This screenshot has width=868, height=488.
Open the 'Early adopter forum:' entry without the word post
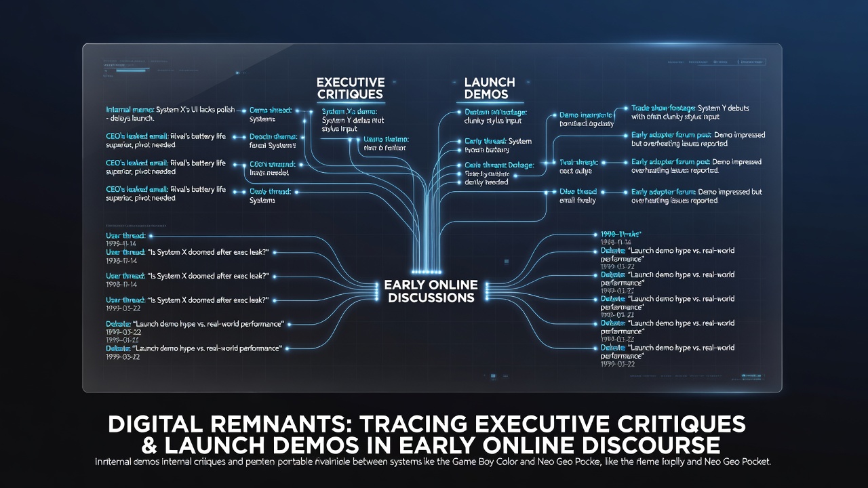tap(696, 197)
